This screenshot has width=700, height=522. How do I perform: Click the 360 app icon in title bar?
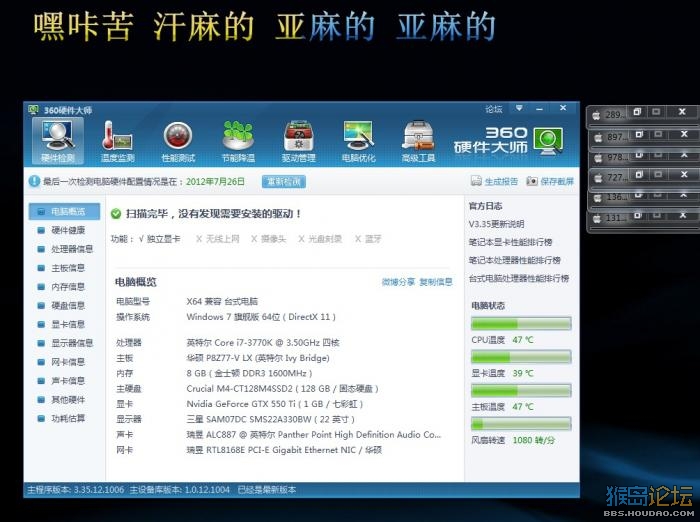tap(33, 109)
